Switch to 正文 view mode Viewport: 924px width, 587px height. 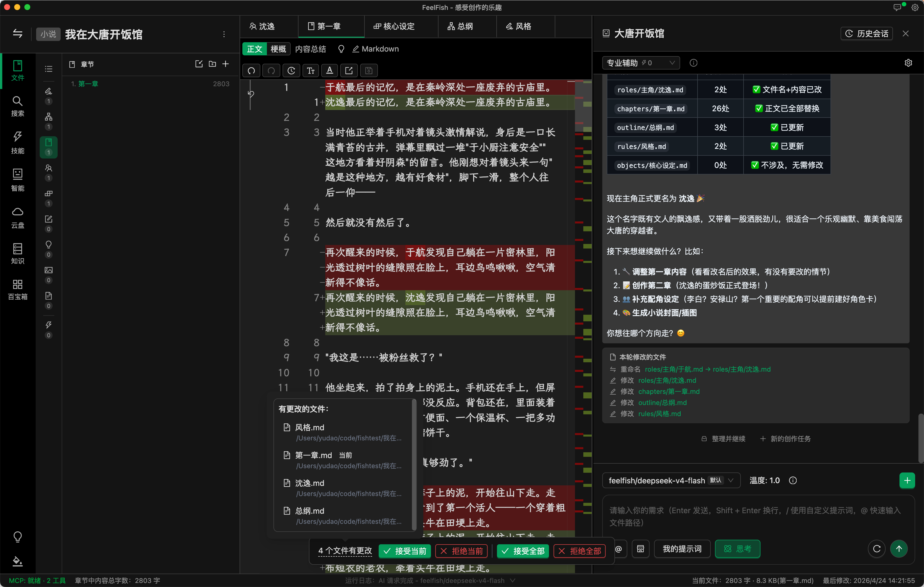coord(255,49)
